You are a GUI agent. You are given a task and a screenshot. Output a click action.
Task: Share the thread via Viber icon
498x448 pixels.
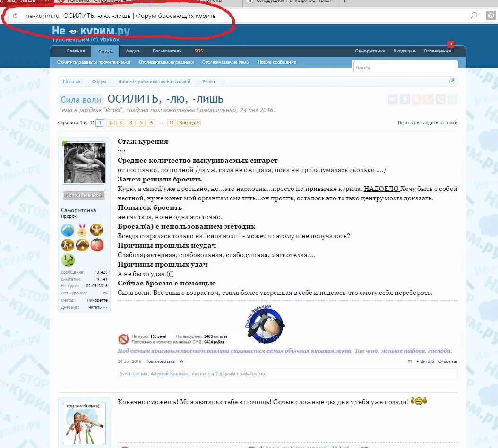(x=440, y=99)
